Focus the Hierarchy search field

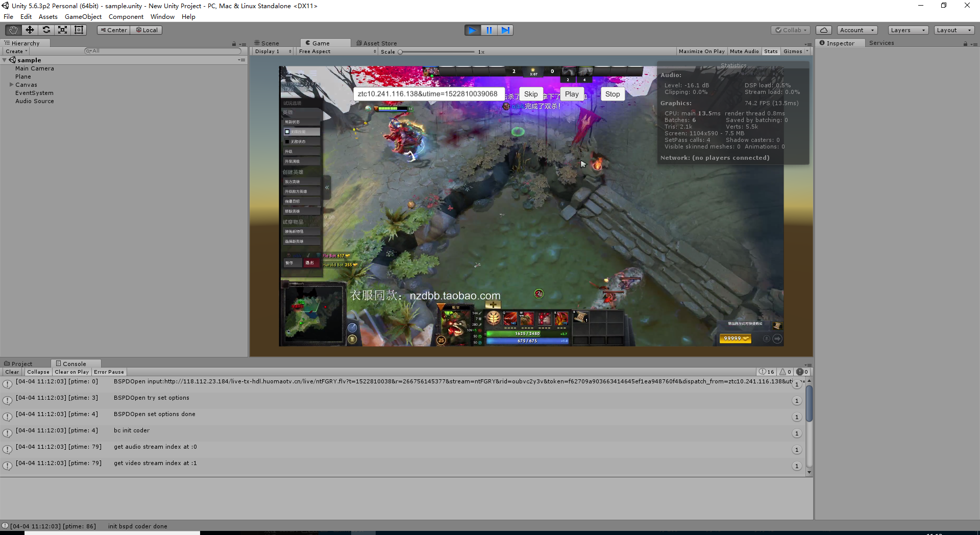(162, 51)
